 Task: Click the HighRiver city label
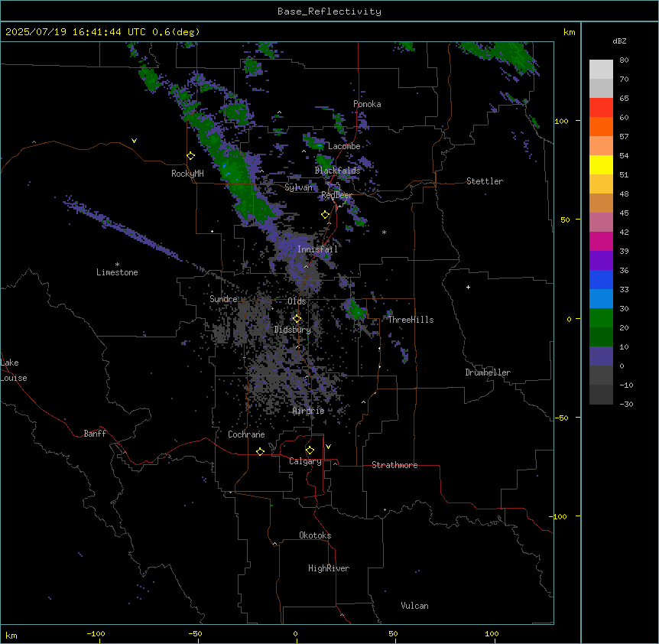coord(329,568)
